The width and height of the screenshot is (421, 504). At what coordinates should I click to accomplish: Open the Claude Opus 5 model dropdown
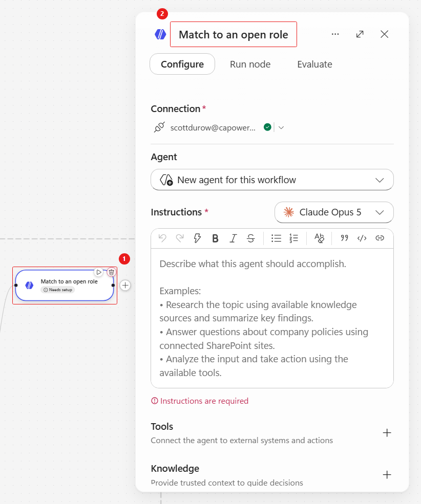point(334,212)
